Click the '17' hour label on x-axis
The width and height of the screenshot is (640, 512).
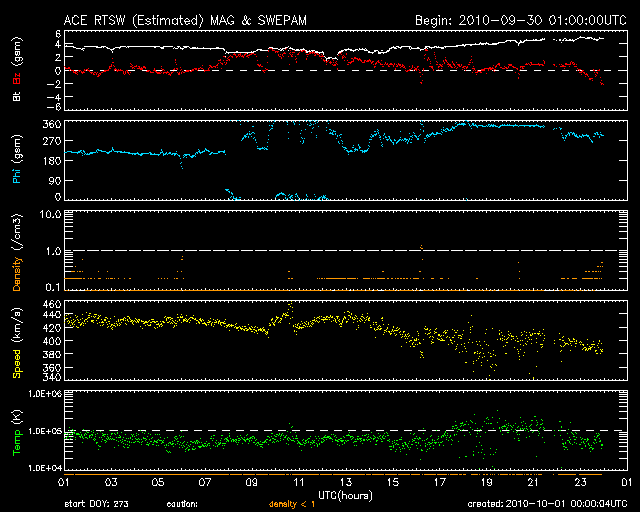point(440,483)
